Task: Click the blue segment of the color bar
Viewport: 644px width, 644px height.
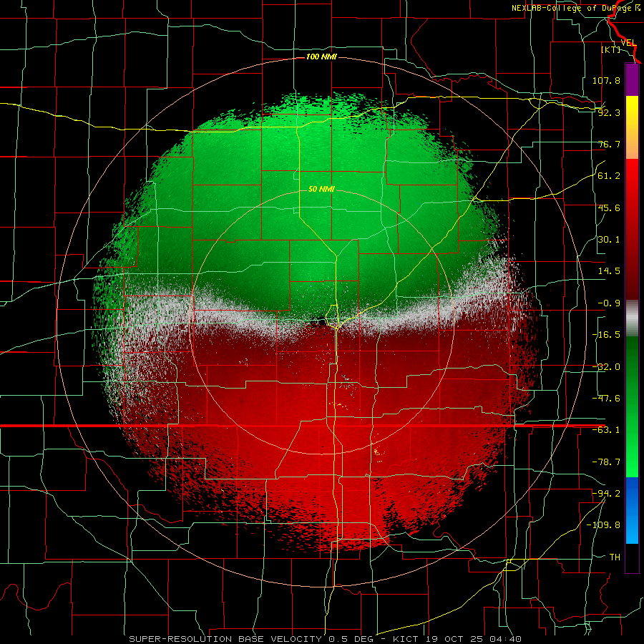Action: coord(632,510)
